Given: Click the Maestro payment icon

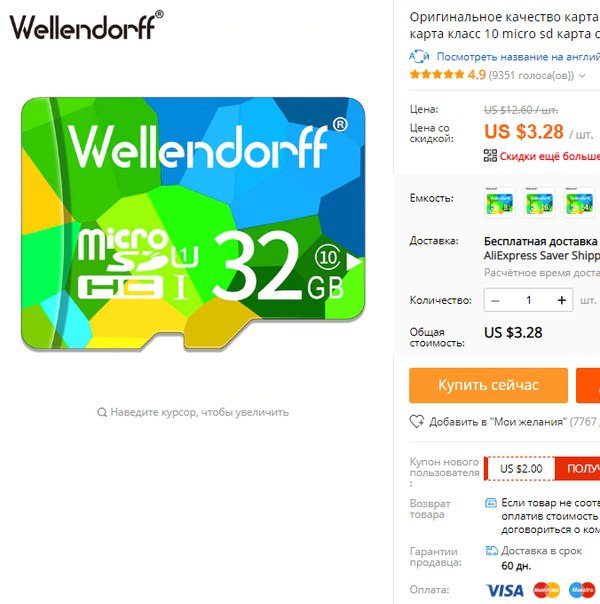Looking at the screenshot, I should point(582,590).
